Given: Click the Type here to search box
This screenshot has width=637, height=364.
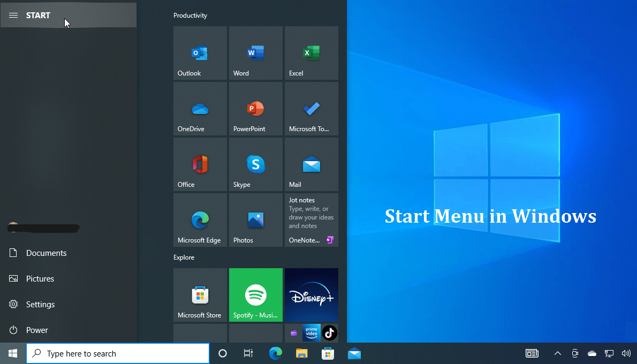Looking at the screenshot, I should pos(118,353).
